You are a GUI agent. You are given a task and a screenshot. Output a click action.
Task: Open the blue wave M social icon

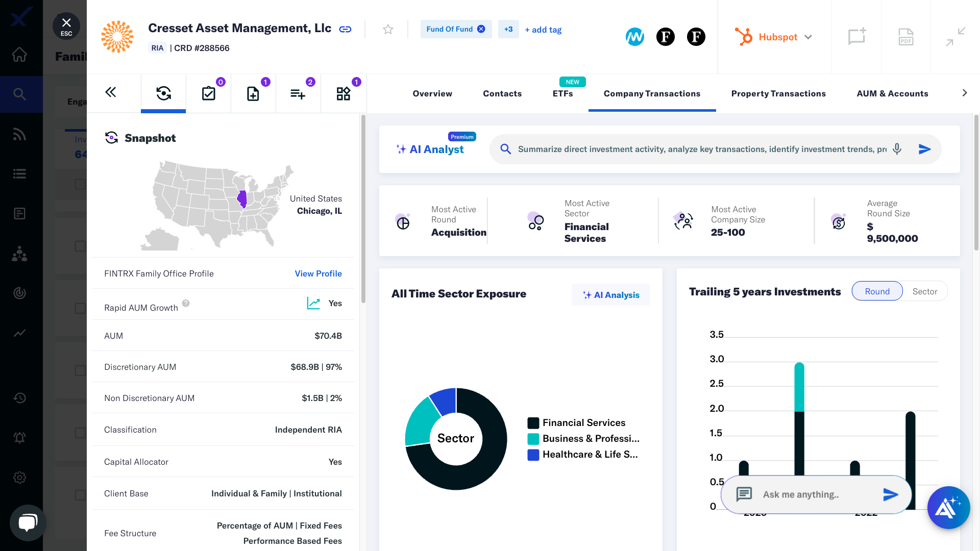pyautogui.click(x=634, y=37)
